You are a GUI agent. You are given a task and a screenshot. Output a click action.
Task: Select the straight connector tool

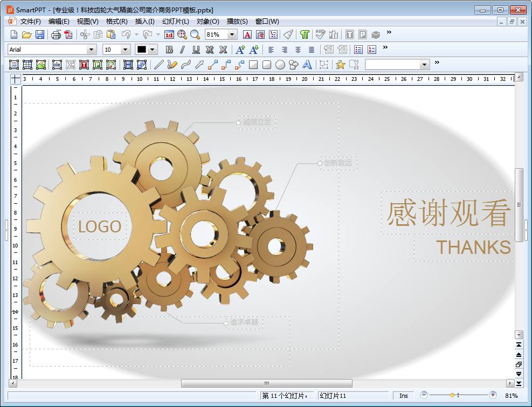[x=213, y=65]
